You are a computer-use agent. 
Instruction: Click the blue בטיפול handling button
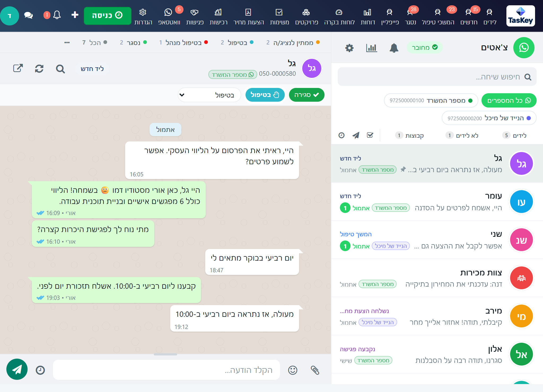coord(265,95)
